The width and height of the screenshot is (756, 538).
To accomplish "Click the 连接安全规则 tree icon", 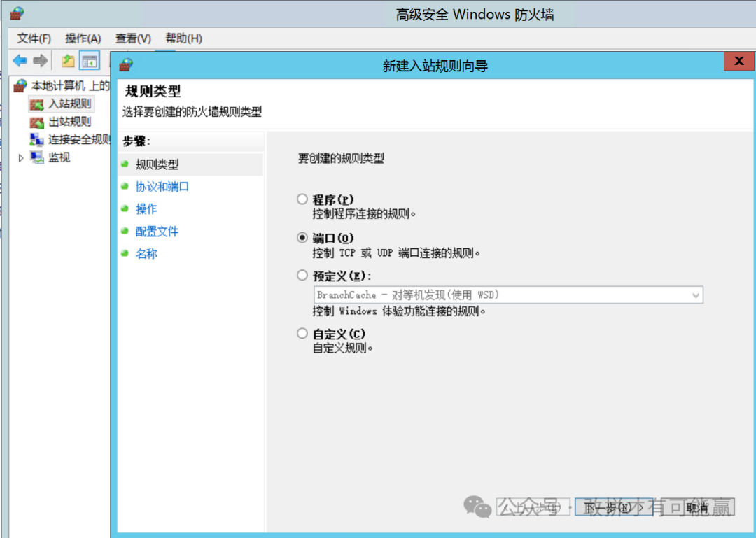I will pos(36,140).
